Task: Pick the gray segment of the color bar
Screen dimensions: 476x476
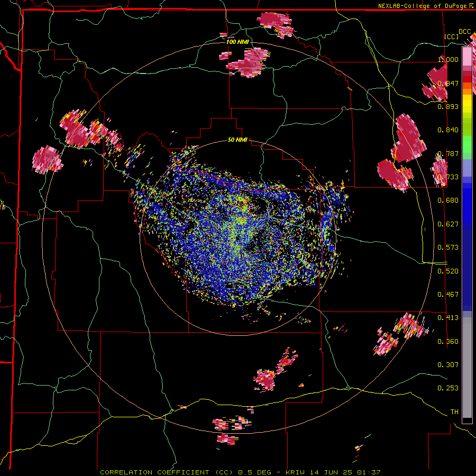Action: tap(467, 368)
